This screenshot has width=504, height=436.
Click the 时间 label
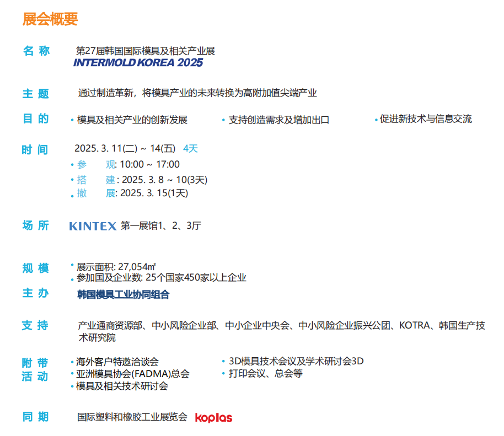coord(35,150)
